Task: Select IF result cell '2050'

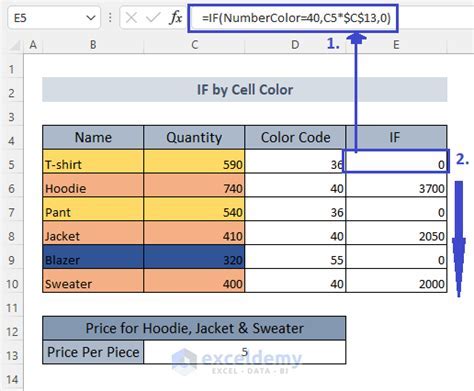Action: click(396, 233)
